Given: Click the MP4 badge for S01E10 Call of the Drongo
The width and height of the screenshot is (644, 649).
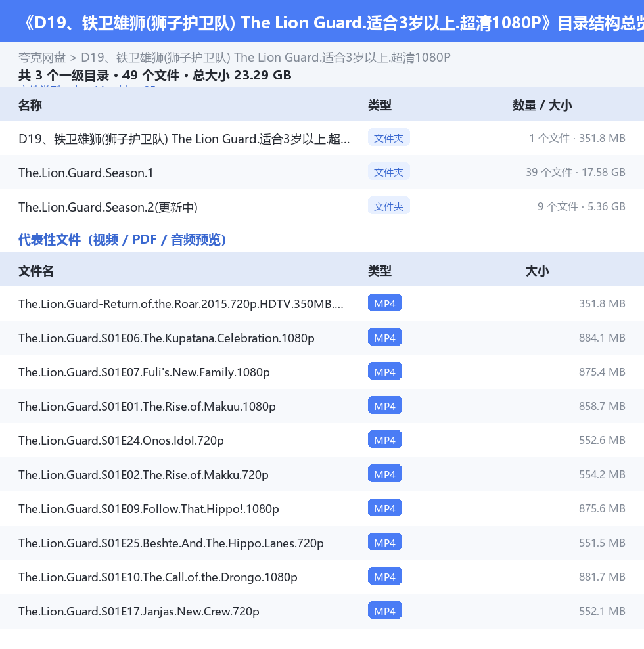Looking at the screenshot, I should [384, 576].
